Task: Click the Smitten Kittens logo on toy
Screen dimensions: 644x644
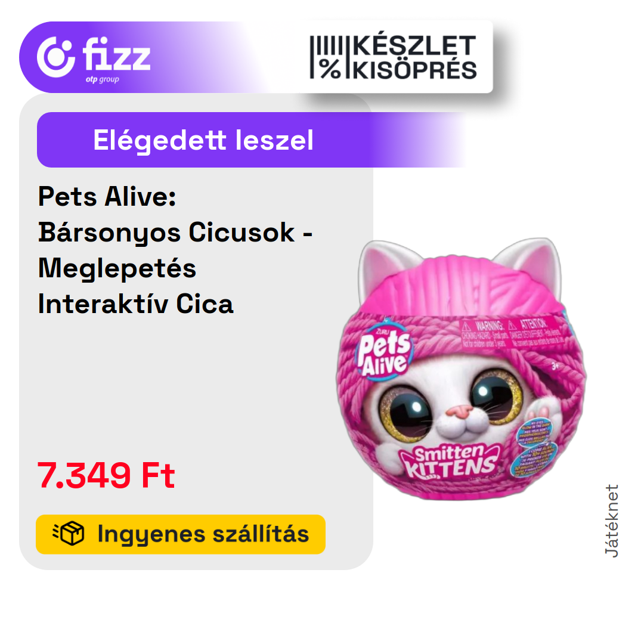Action: 451,462
